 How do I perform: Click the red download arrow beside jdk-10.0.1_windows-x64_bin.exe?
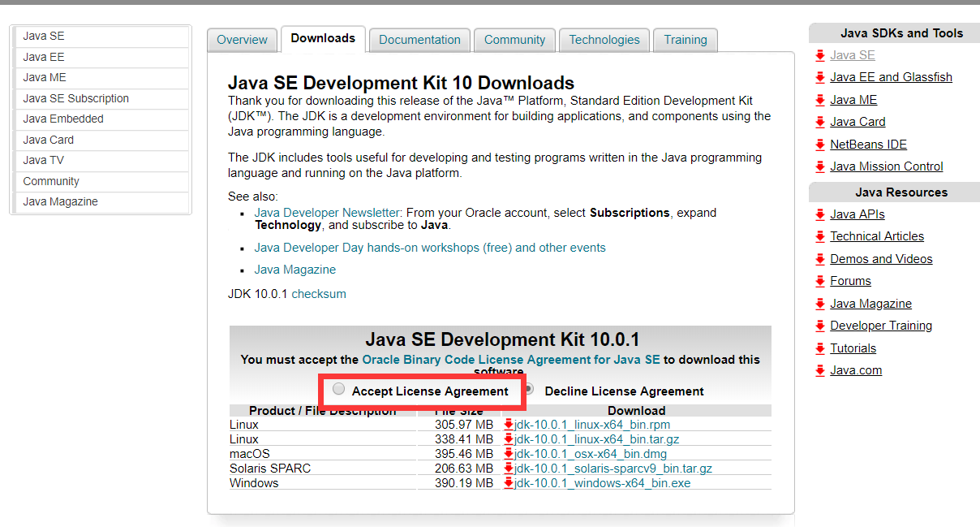(509, 483)
